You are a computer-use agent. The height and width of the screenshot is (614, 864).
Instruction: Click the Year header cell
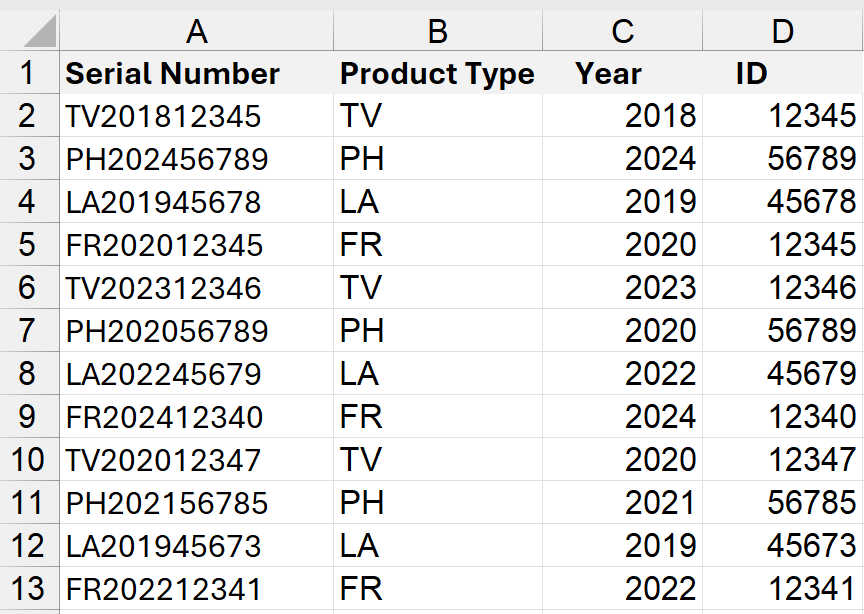pyautogui.click(x=609, y=73)
